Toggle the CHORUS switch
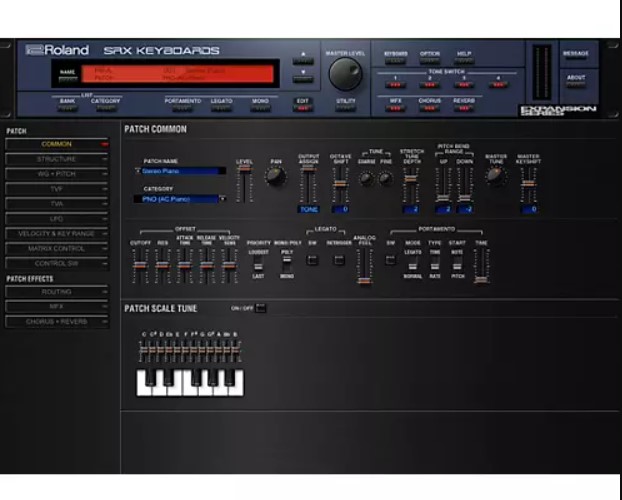This screenshot has width=622, height=500. click(430, 108)
